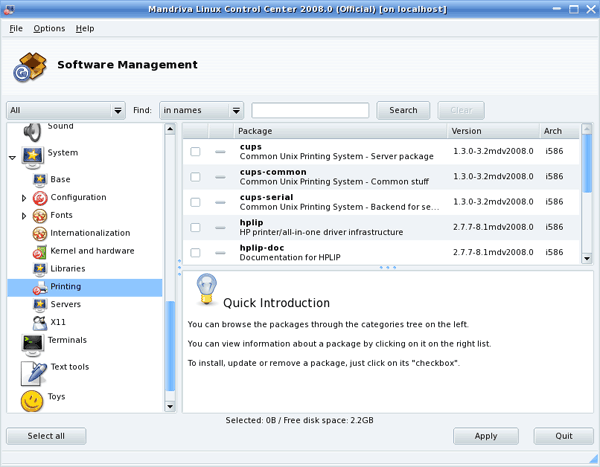Tick the checkbox for cups-common package
The height and width of the screenshot is (467, 600).
195,177
